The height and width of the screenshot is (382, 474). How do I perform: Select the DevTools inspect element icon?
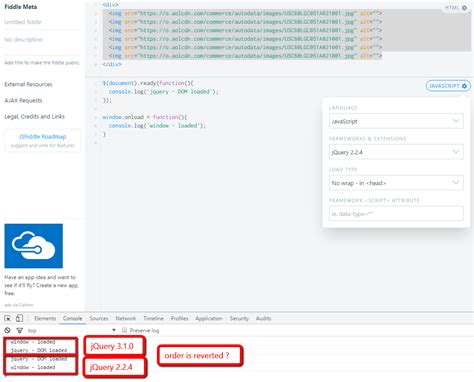click(7, 318)
